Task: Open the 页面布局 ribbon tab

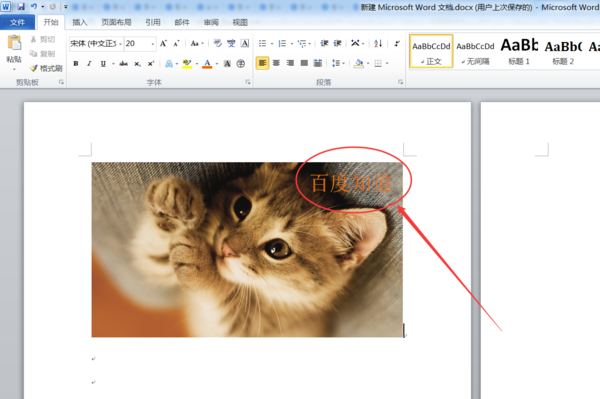Action: [116, 23]
